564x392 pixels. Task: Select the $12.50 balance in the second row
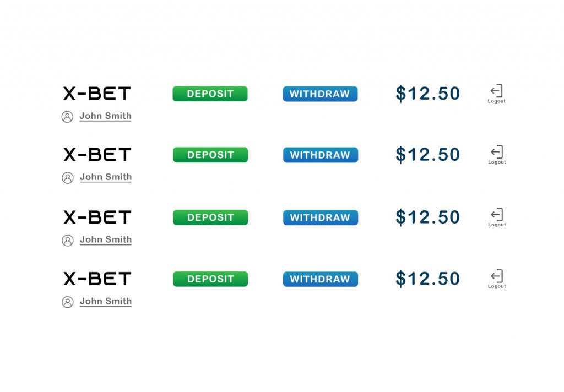click(x=427, y=155)
